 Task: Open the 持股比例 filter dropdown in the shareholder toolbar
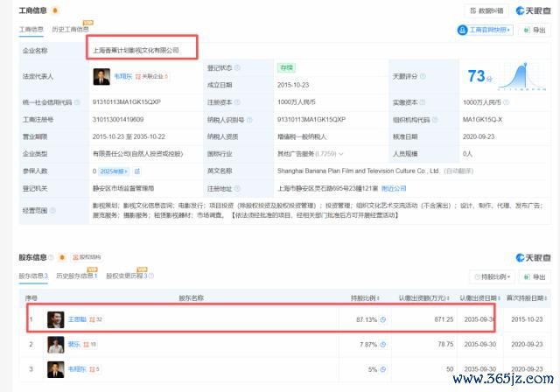click(x=492, y=276)
